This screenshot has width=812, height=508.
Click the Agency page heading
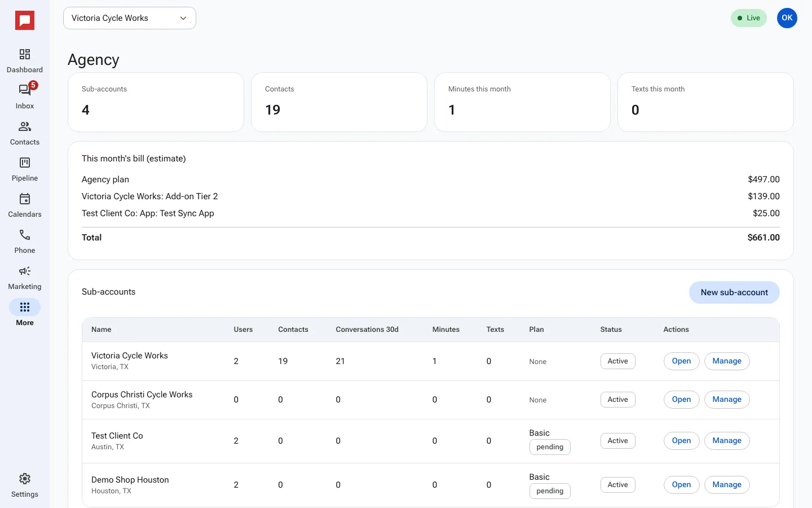[x=94, y=60]
